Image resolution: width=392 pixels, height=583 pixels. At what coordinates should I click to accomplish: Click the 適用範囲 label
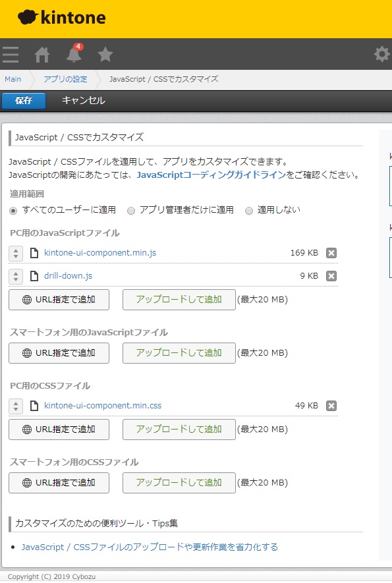click(27, 194)
